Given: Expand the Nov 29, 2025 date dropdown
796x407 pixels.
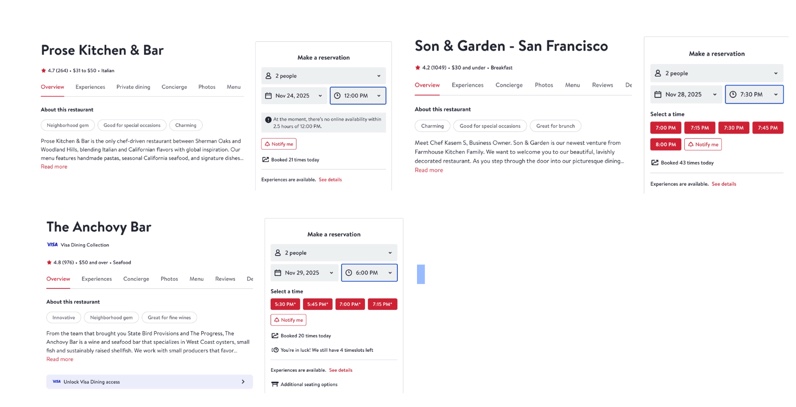Looking at the screenshot, I should click(304, 273).
